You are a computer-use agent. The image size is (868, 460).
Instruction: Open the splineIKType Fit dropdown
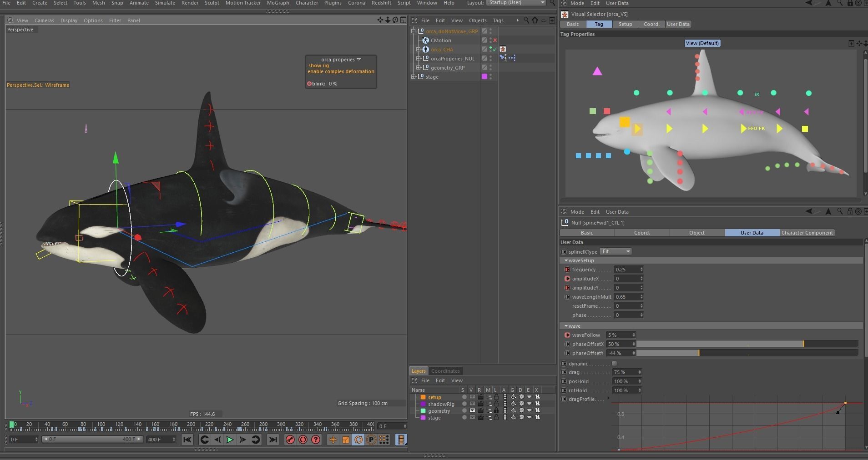pyautogui.click(x=616, y=251)
